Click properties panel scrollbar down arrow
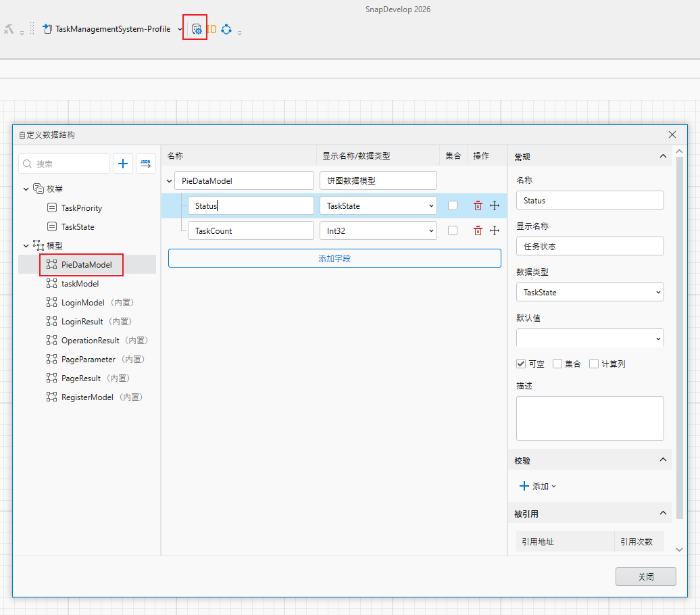700x615 pixels. pyautogui.click(x=680, y=550)
